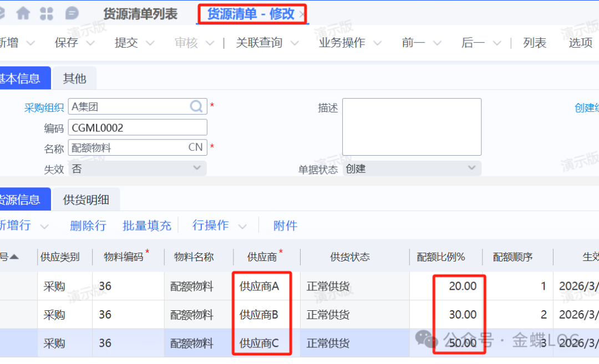This screenshot has width=599, height=364.
Task: Open the 失效 dropdown showing 否
Action: coord(196,168)
